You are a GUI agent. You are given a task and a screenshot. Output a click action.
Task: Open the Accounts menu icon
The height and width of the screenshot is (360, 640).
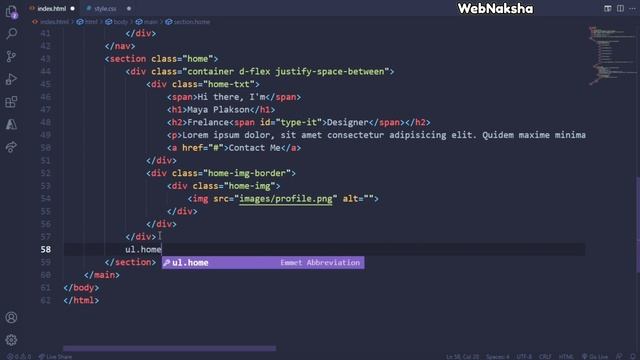click(x=11, y=318)
